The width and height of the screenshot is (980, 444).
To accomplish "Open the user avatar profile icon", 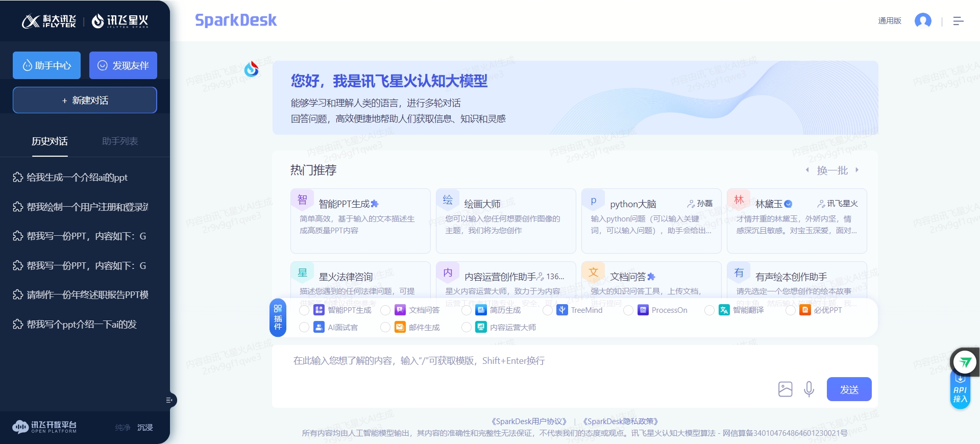I will point(923,21).
